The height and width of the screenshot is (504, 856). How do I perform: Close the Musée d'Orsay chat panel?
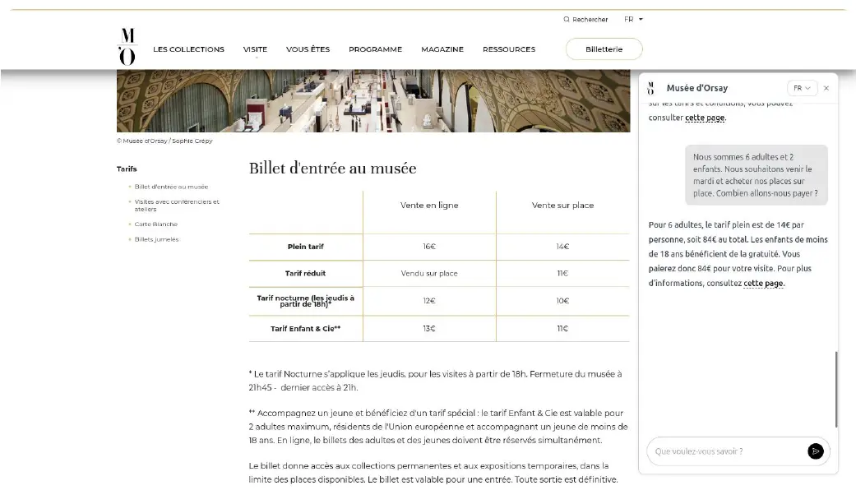click(x=826, y=88)
